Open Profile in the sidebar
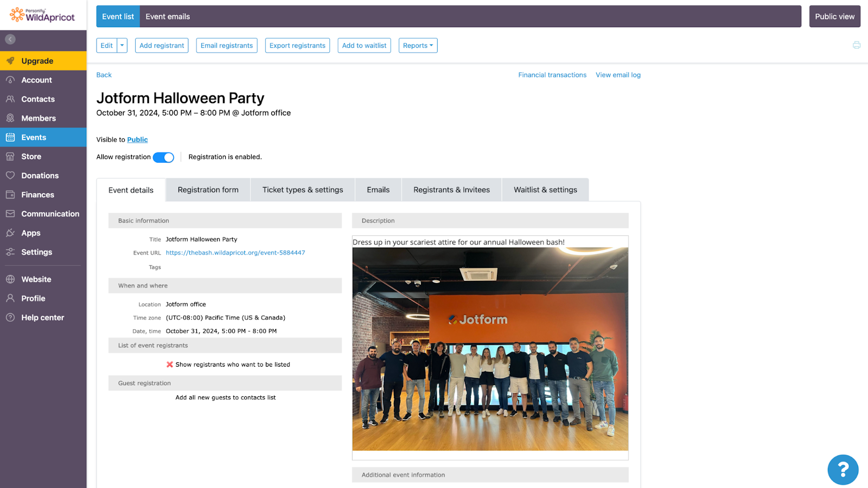The width and height of the screenshot is (868, 488). 43,298
